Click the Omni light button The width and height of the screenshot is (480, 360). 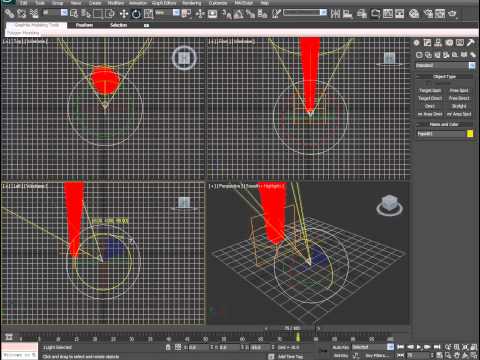coord(430,106)
